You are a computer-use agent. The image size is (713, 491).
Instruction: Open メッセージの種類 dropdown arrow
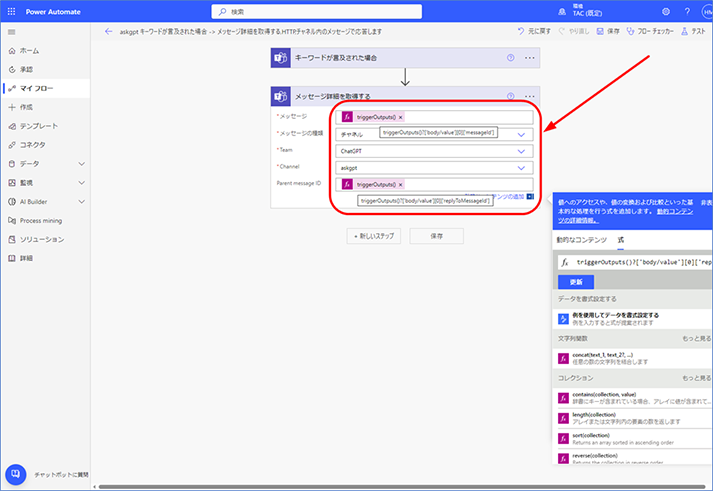[x=521, y=135]
